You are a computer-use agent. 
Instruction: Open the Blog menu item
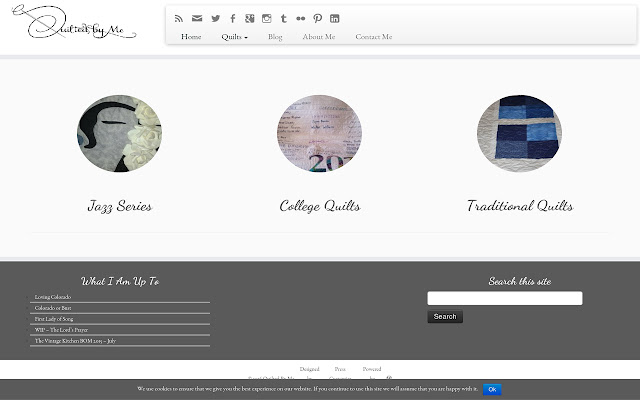click(275, 37)
